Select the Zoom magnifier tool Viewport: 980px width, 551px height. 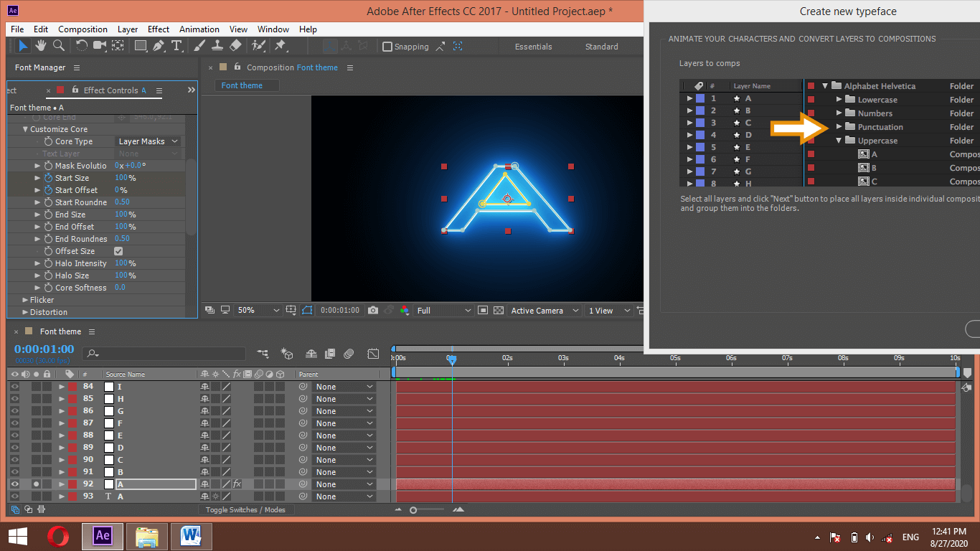point(59,46)
